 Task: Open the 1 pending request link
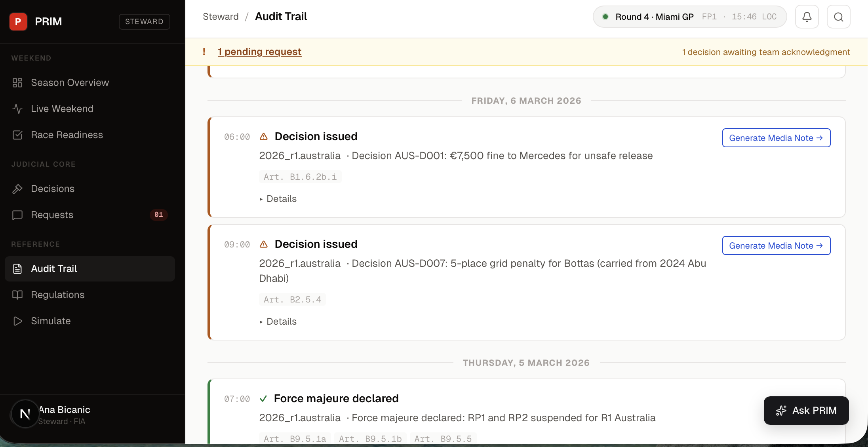(259, 52)
